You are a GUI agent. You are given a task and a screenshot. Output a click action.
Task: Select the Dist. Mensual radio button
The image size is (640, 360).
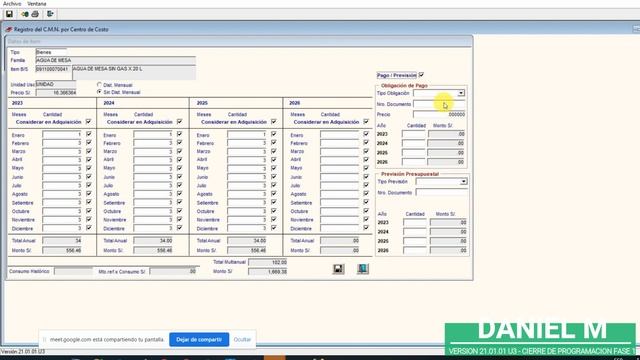point(99,85)
